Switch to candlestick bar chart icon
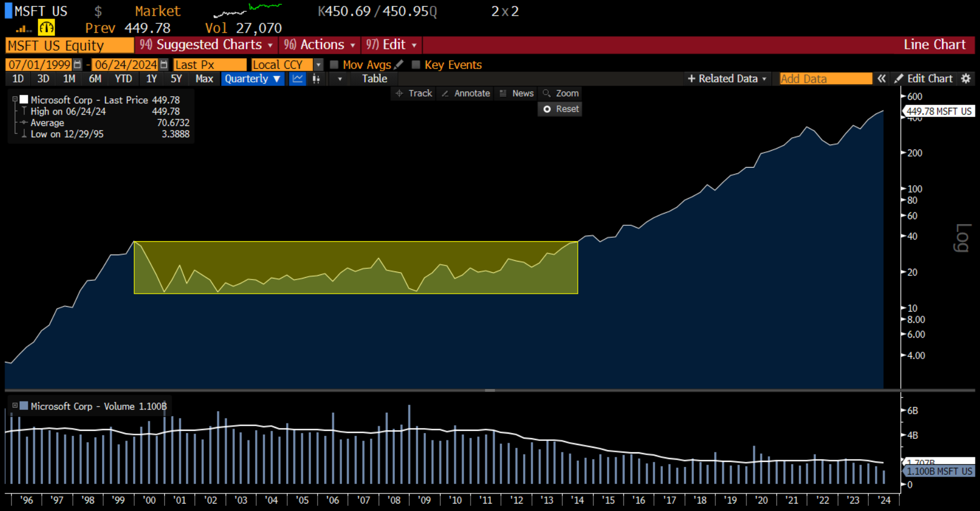The height and width of the screenshot is (511, 980). coord(316,78)
